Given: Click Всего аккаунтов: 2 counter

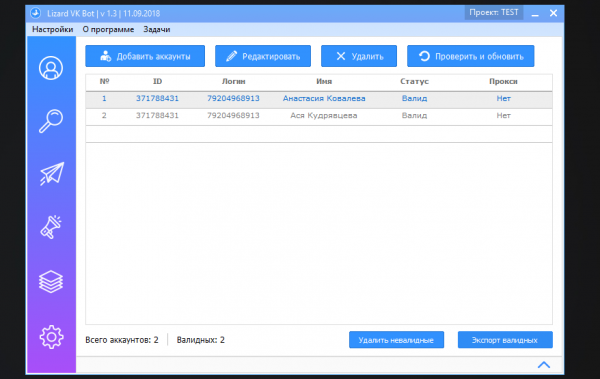Looking at the screenshot, I should pyautogui.click(x=122, y=340).
